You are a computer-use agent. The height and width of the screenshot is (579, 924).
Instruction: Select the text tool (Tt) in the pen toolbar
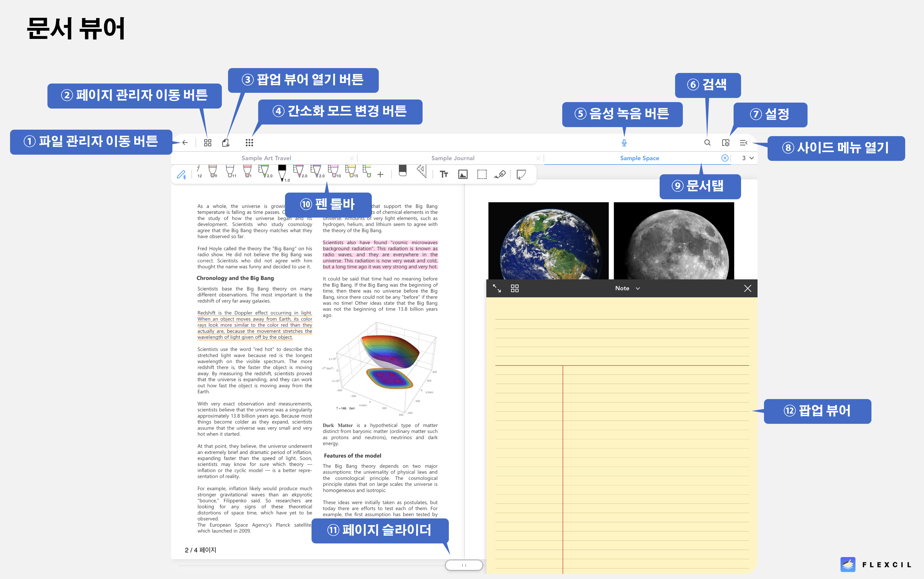tap(444, 175)
